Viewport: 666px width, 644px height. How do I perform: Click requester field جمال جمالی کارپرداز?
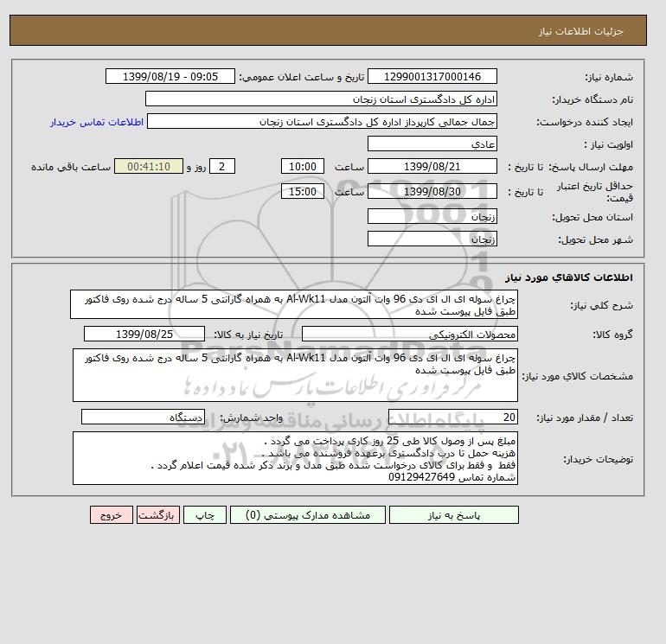click(x=322, y=121)
